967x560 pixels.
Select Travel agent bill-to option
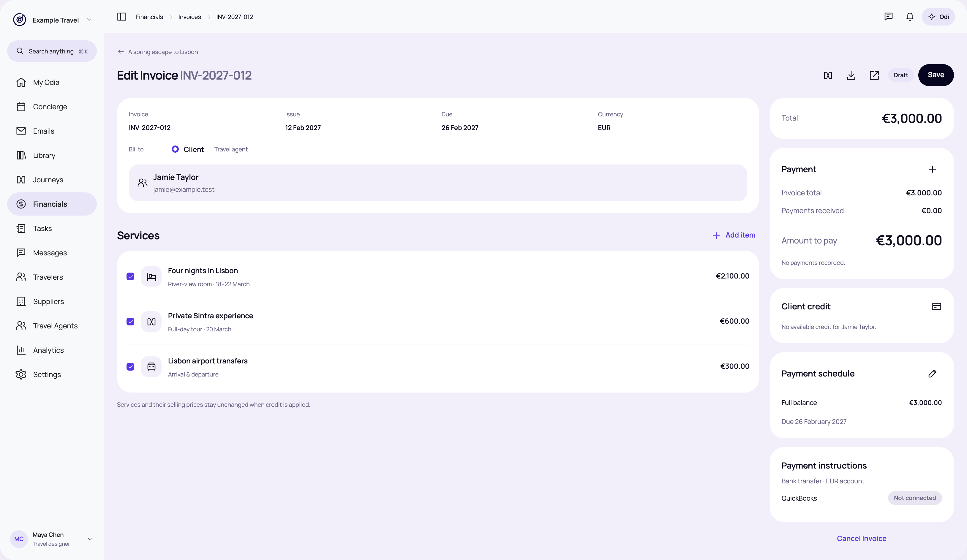click(231, 149)
